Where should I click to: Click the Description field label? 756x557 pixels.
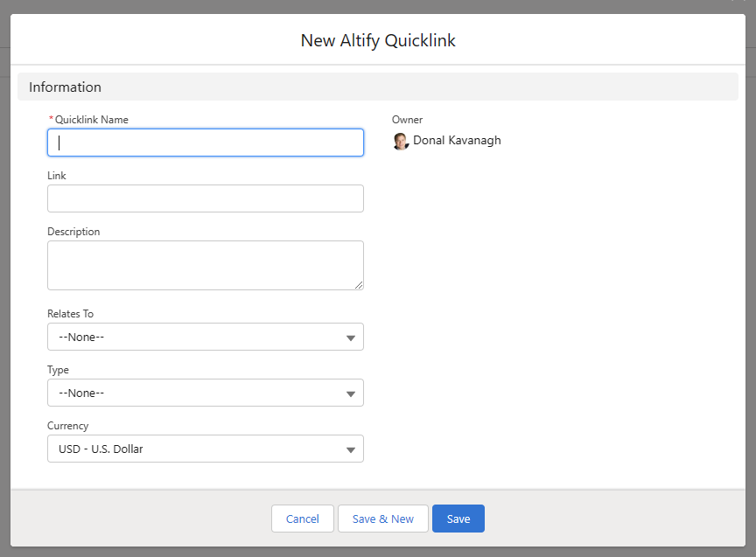(73, 232)
